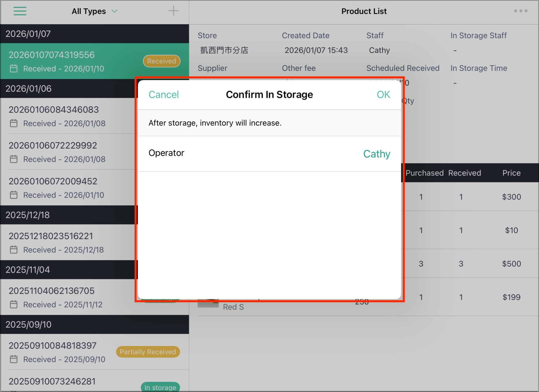Click the Partially Received badge

pos(148,352)
